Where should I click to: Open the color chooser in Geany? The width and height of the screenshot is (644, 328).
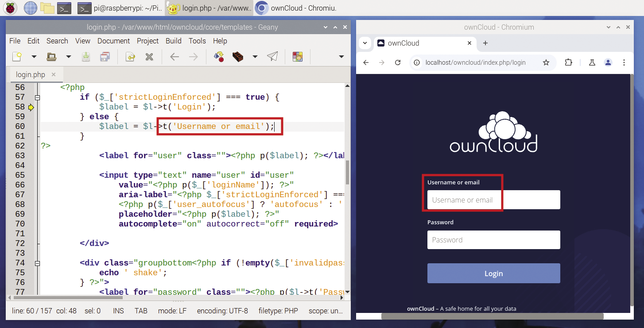(x=298, y=56)
